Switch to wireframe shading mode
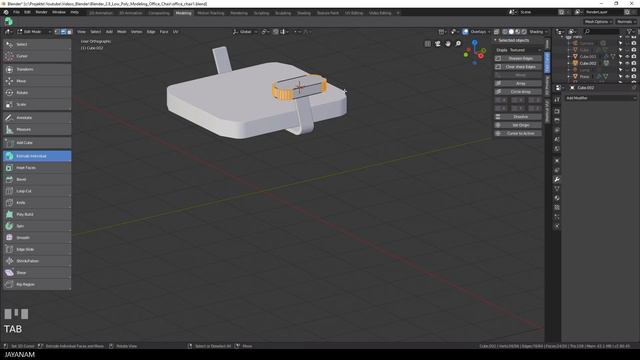640x360 pixels. coord(505,32)
